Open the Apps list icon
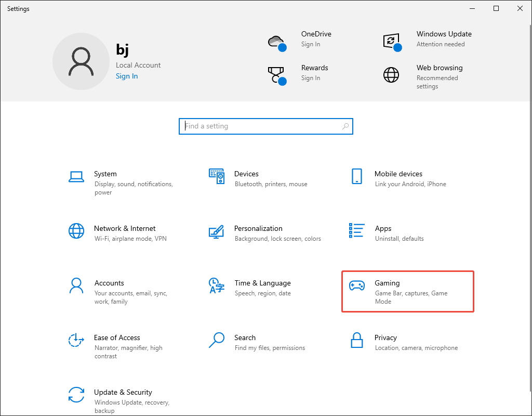The height and width of the screenshot is (416, 532). [356, 231]
